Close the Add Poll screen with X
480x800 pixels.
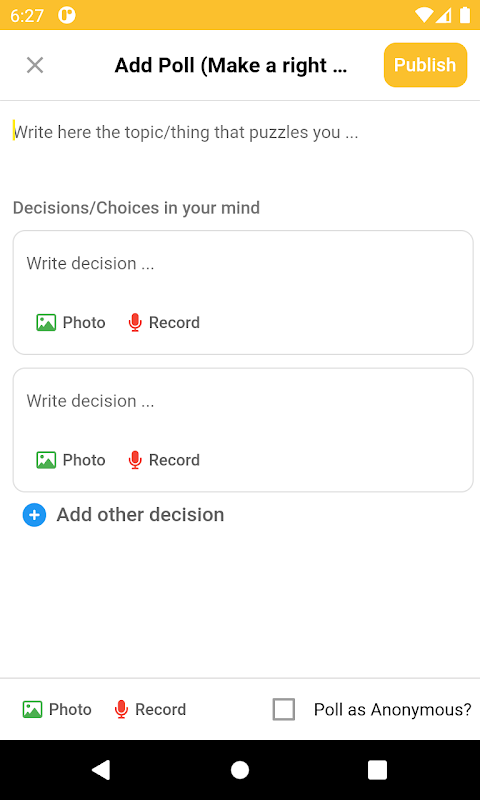[35, 65]
